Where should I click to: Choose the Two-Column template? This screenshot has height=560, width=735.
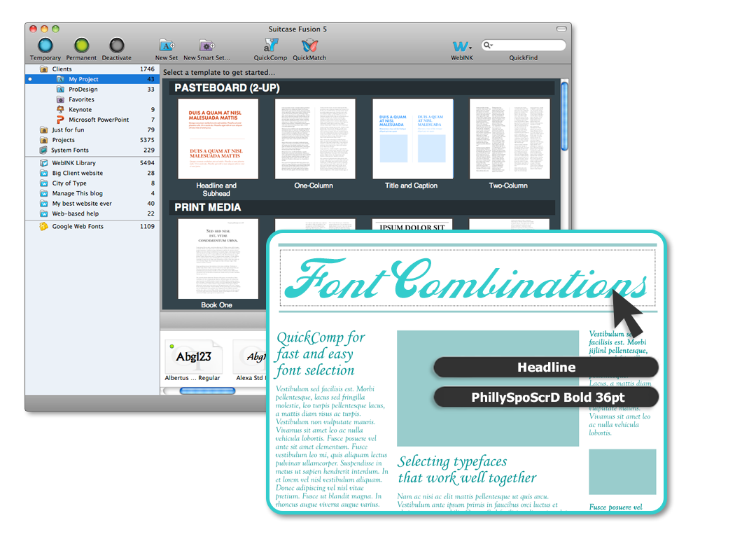[510, 139]
